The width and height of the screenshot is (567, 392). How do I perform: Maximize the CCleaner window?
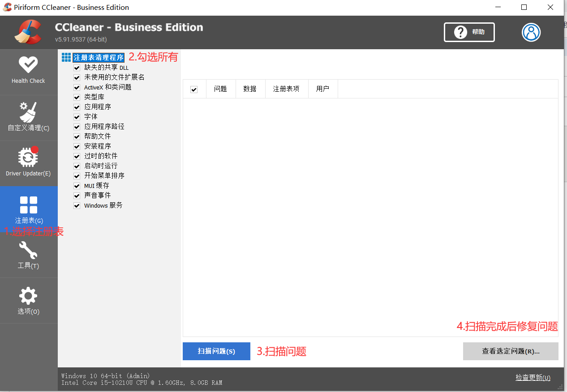[x=524, y=7]
